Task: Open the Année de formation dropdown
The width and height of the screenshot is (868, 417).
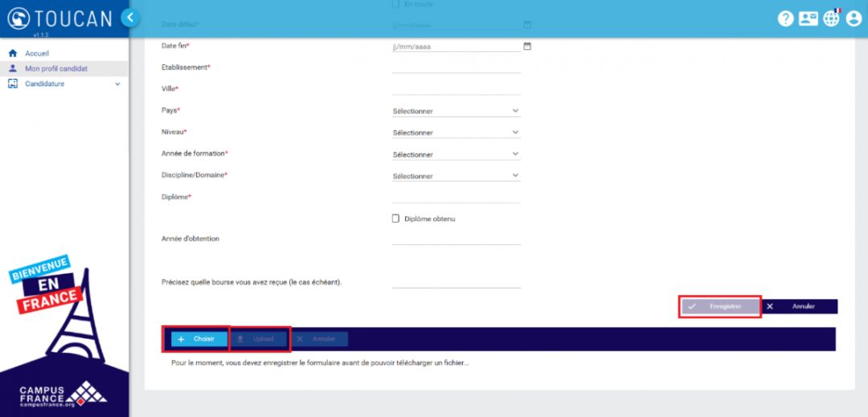Action: [456, 154]
